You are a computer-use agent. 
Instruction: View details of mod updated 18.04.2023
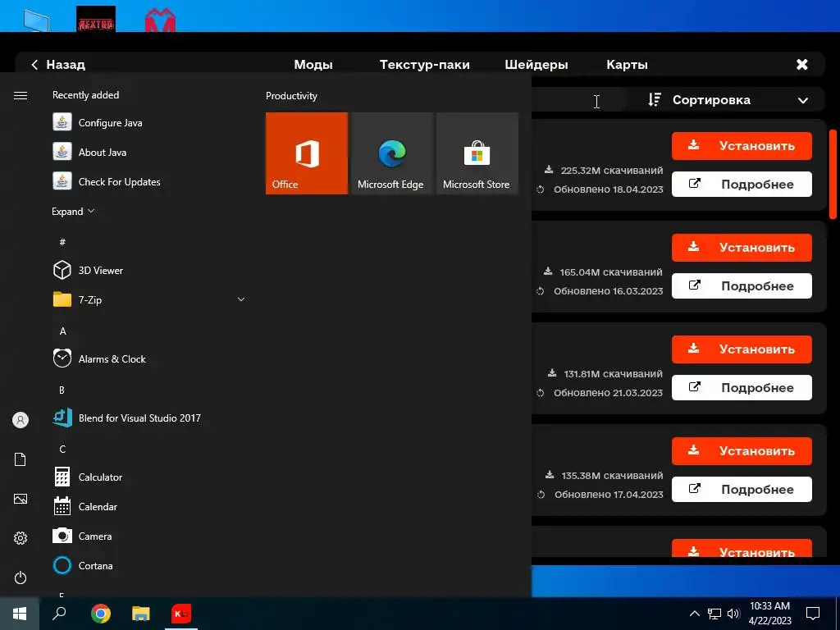[742, 185]
